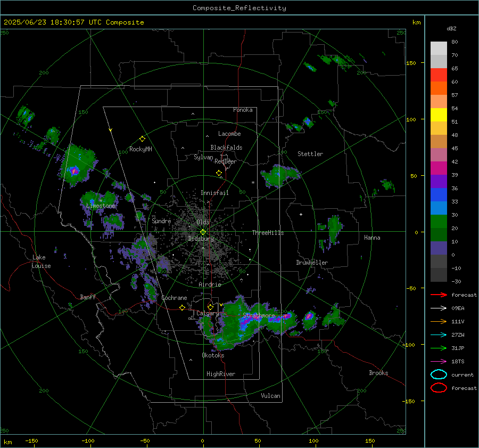Click the Lake Louise label

coord(42,262)
